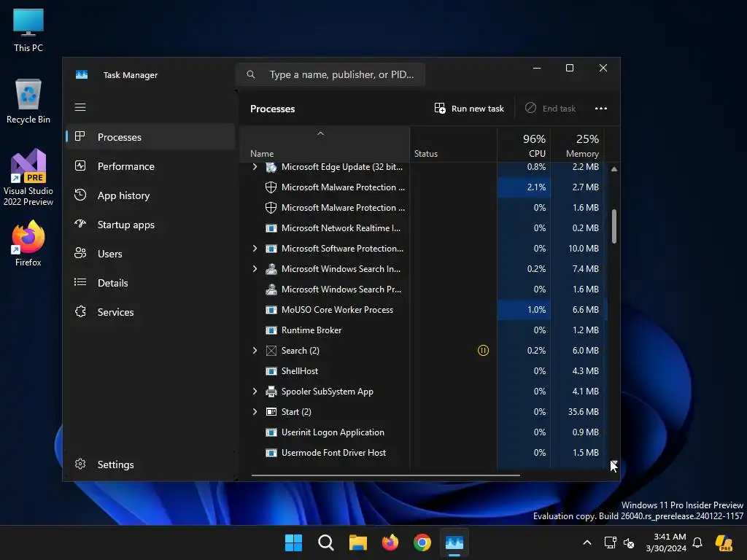This screenshot has height=560, width=747.
Task: Open This PC desktop icon
Action: click(x=28, y=31)
